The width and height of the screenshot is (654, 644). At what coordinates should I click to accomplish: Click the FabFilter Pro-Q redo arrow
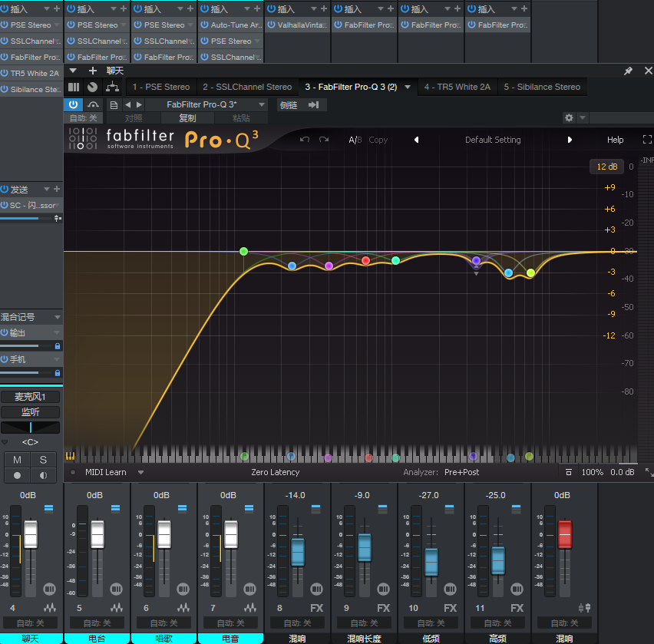click(324, 140)
